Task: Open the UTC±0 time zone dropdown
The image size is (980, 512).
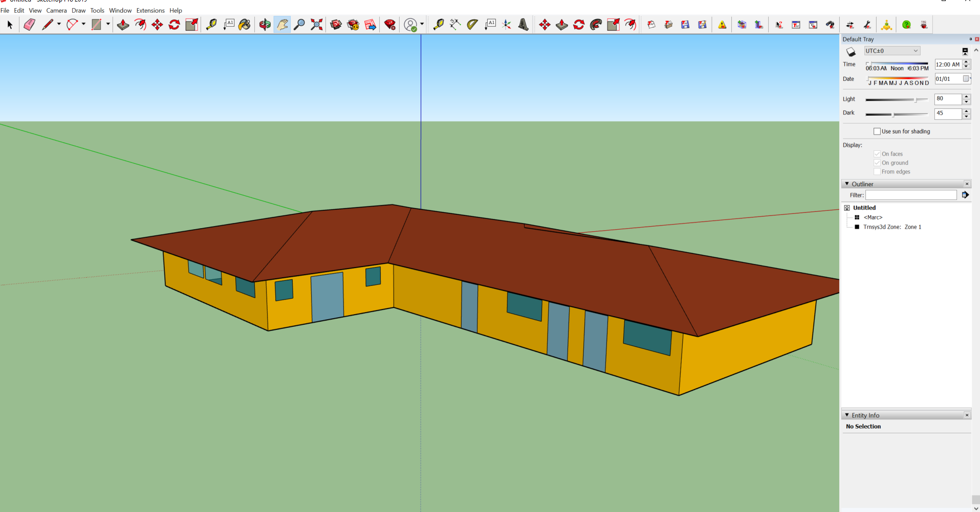Action: [x=892, y=51]
